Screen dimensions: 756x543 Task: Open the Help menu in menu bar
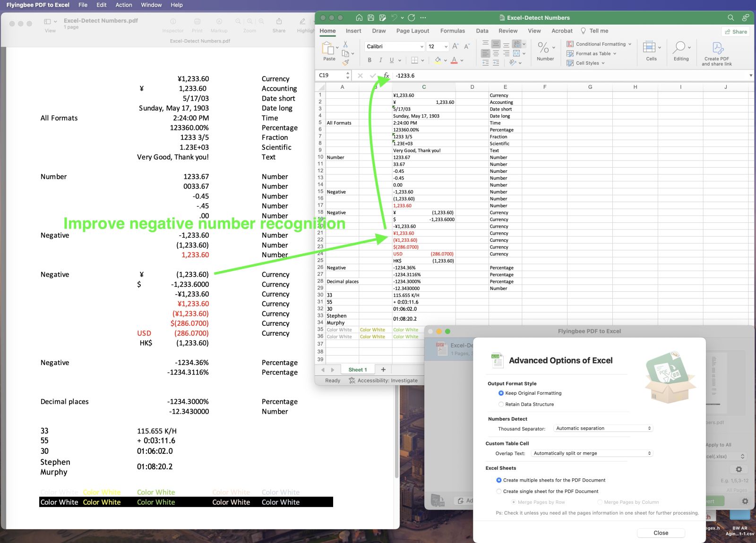(177, 5)
